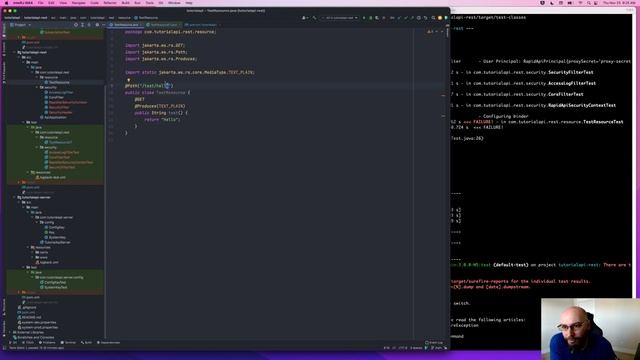Collapse the tutorialapi-rest module node
This screenshot has height=360, width=640.
[14, 52]
